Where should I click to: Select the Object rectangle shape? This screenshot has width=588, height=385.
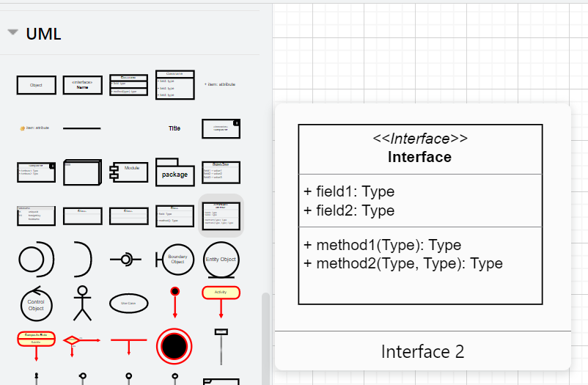[36, 85]
